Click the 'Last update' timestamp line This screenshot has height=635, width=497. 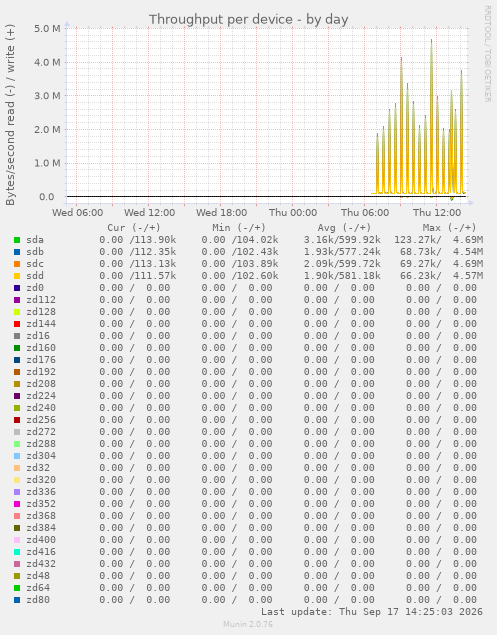click(372, 612)
